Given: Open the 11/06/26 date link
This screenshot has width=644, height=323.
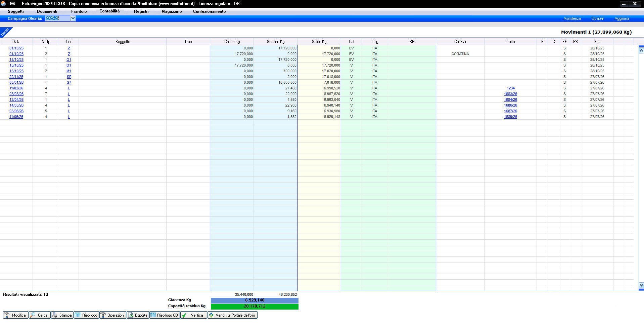Looking at the screenshot, I should click(16, 117).
